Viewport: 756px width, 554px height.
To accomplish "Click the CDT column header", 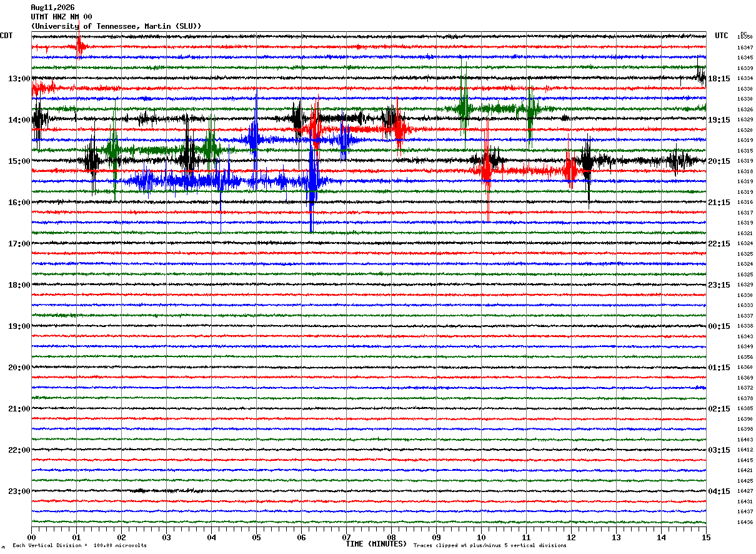I will [x=6, y=36].
